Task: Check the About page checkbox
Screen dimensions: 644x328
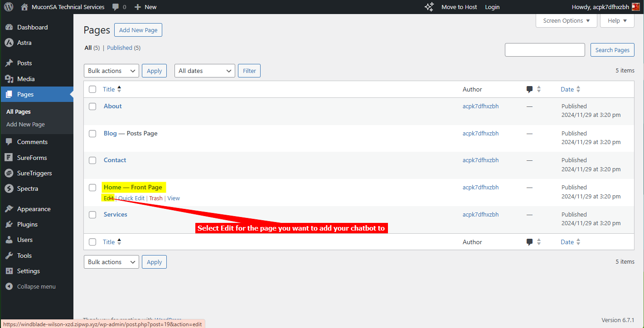Action: (x=92, y=106)
